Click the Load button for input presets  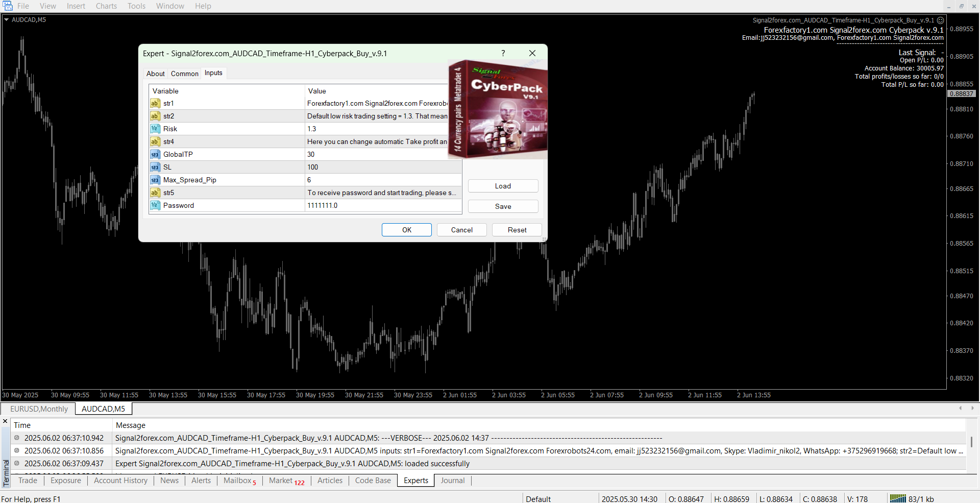pos(503,186)
